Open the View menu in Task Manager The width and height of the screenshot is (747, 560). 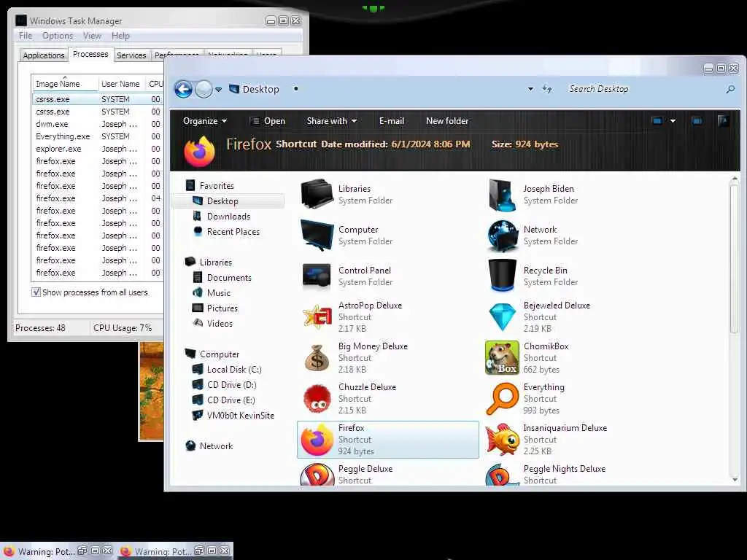(x=92, y=36)
